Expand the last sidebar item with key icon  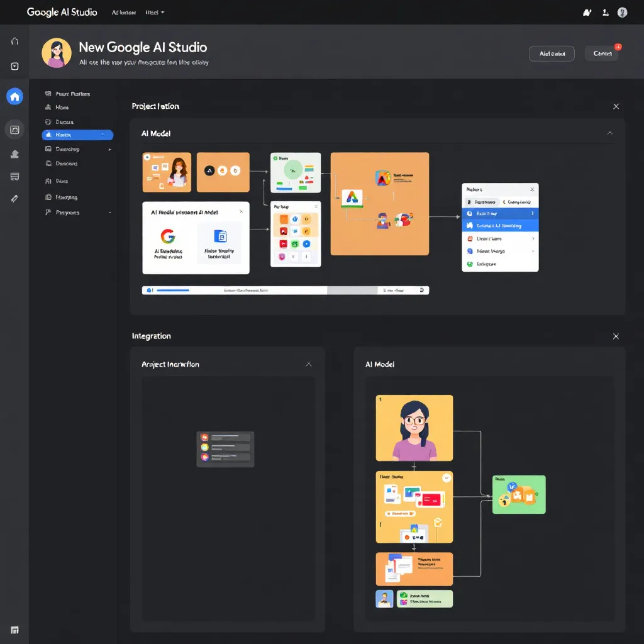(x=109, y=213)
